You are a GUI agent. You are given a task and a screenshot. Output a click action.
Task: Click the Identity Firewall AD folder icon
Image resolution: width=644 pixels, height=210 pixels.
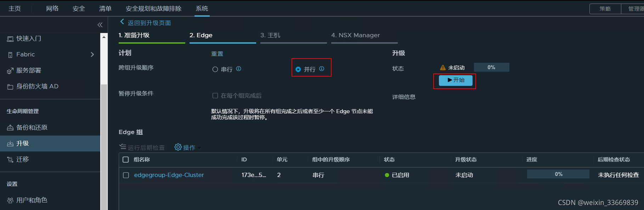click(10, 87)
